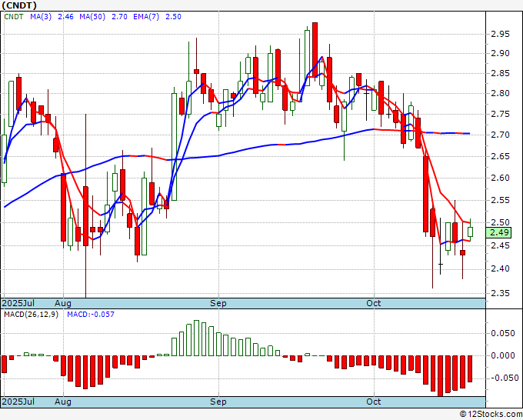This screenshot has width=523, height=420.
Task: Click the 2.80 price axis label
Action: point(500,94)
